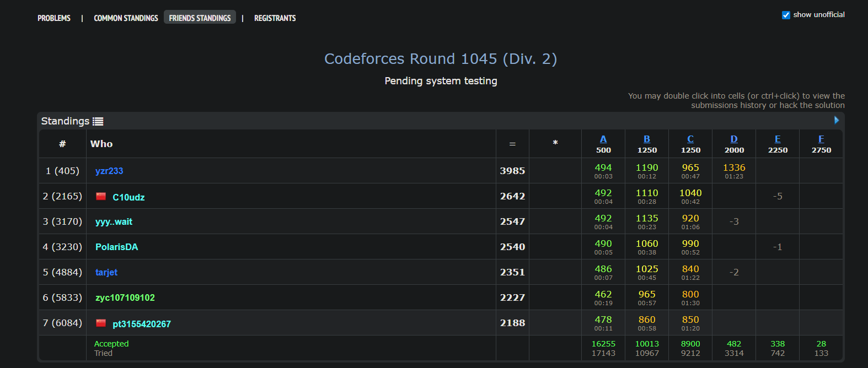Click the standings list icon
This screenshot has width=868, height=368.
pos(98,121)
